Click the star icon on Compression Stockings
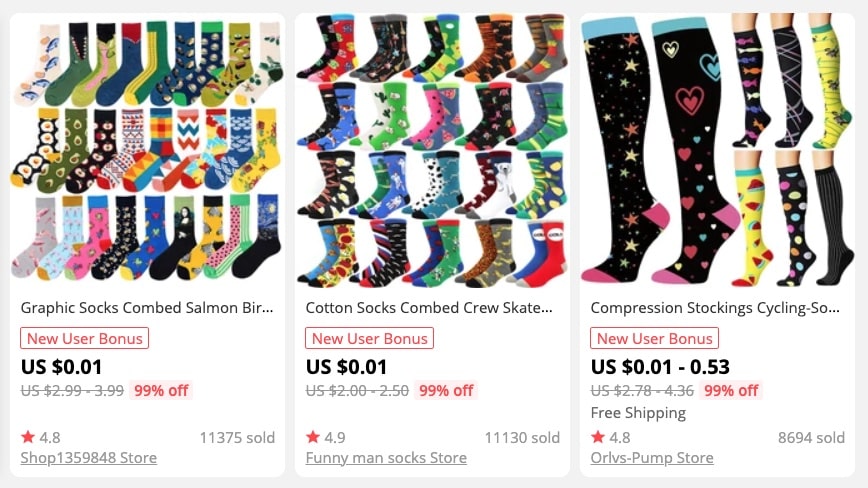 click(598, 438)
